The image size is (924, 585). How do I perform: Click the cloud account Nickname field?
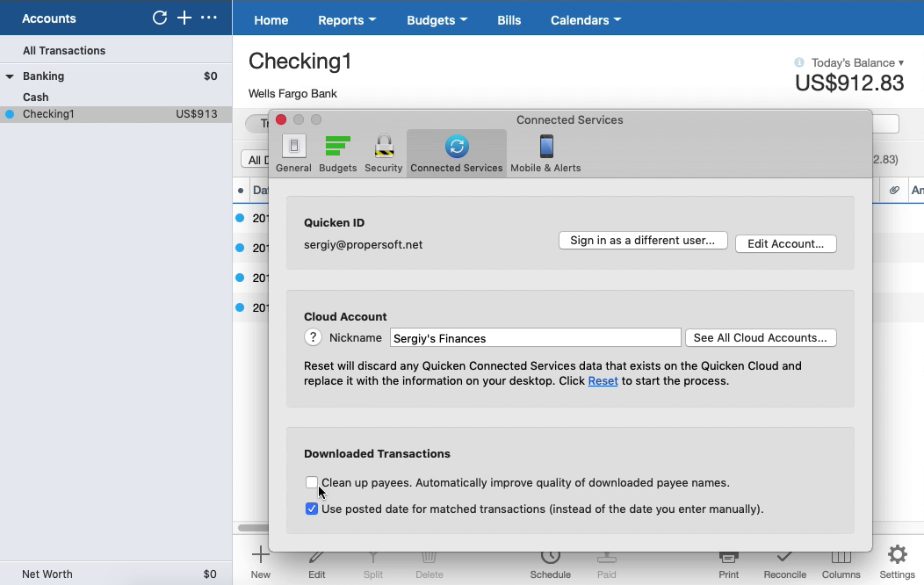pyautogui.click(x=535, y=337)
